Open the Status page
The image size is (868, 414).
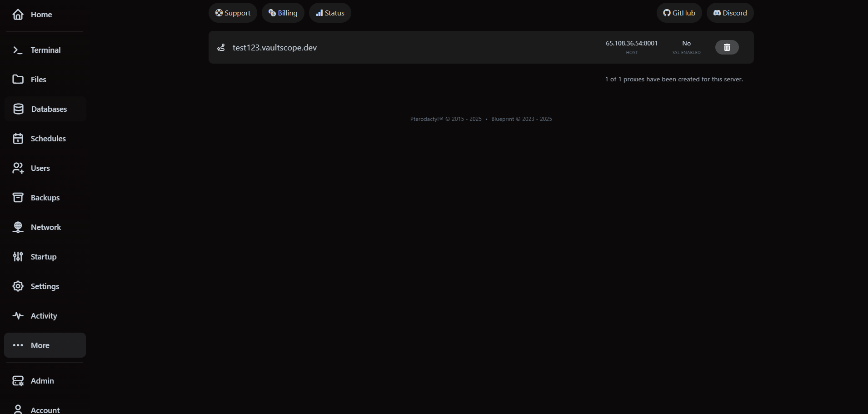tap(330, 13)
